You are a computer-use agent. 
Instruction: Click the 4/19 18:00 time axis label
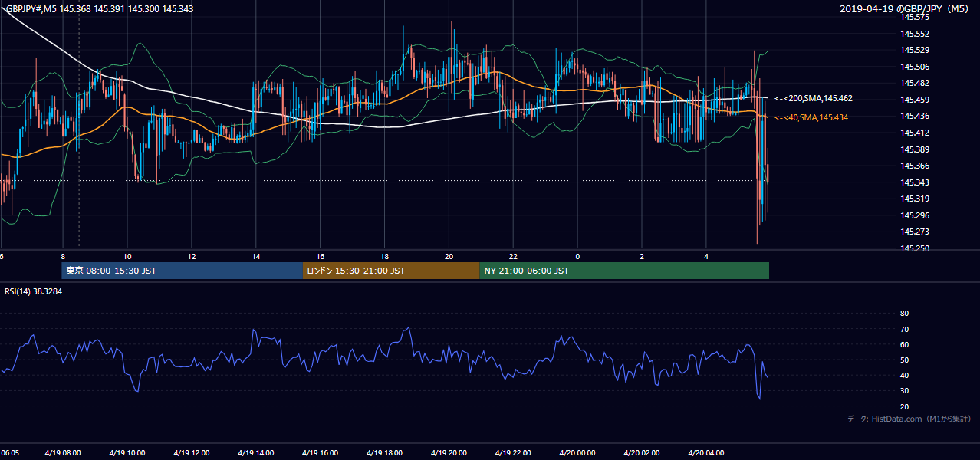tap(385, 453)
